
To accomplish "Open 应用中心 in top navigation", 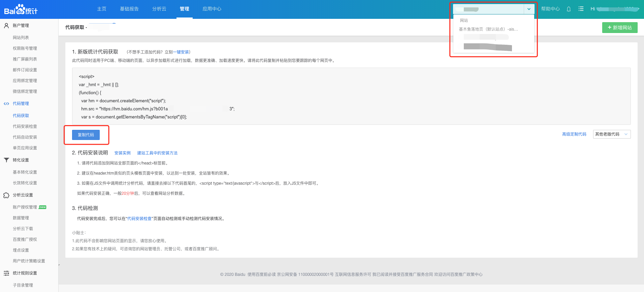I will [x=212, y=9].
